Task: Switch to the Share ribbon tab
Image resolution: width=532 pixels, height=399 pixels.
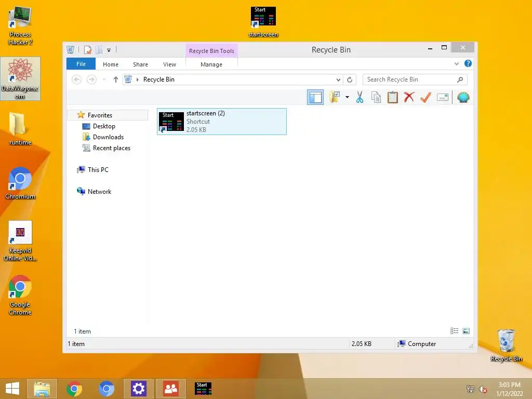Action: (140, 64)
